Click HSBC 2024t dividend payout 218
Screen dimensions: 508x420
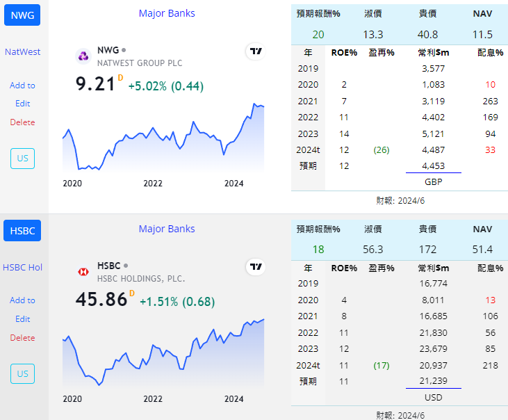pos(490,366)
